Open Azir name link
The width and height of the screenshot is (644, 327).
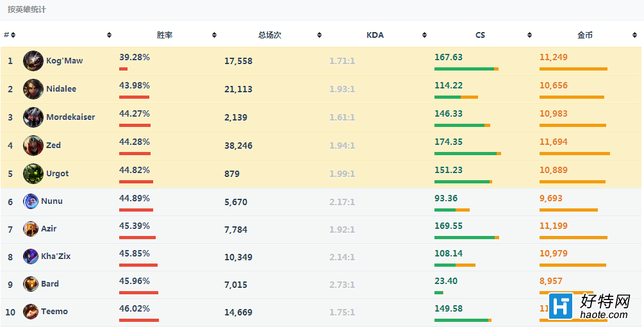tap(49, 228)
